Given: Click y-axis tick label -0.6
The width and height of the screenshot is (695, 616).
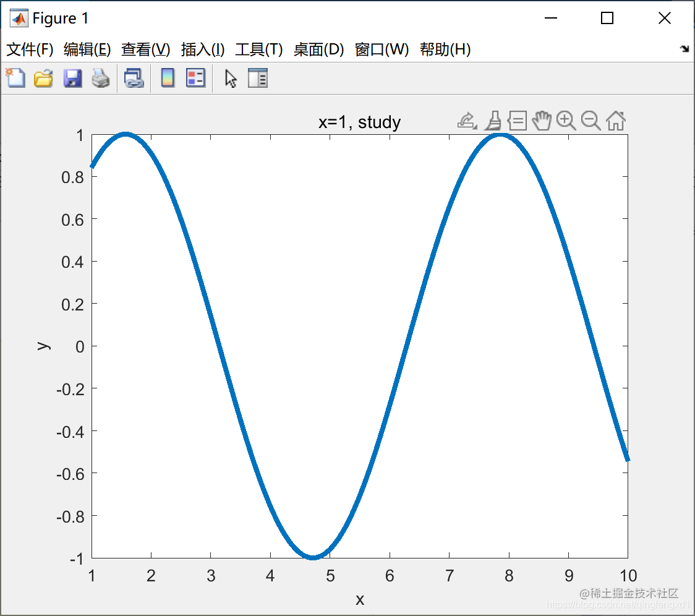Looking at the screenshot, I should (70, 474).
